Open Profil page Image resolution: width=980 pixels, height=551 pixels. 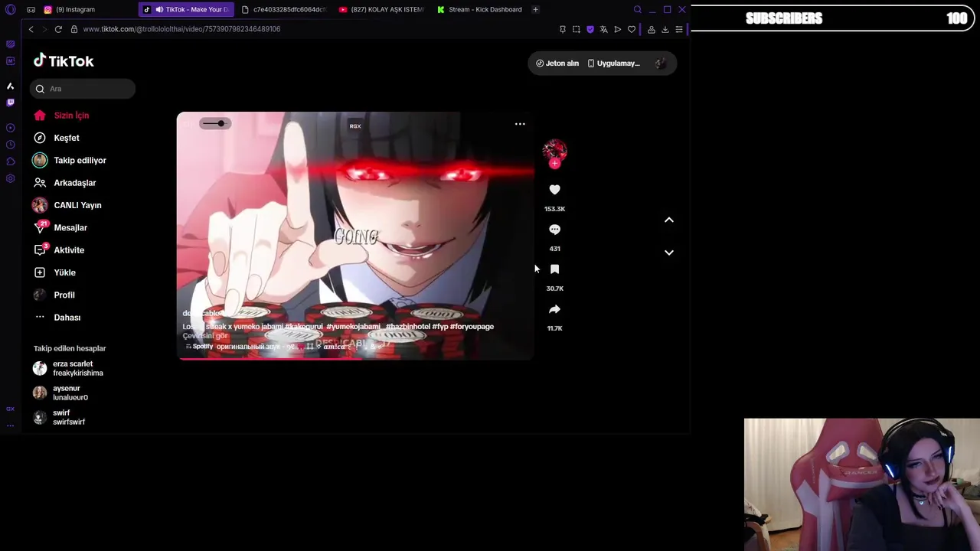point(54,295)
